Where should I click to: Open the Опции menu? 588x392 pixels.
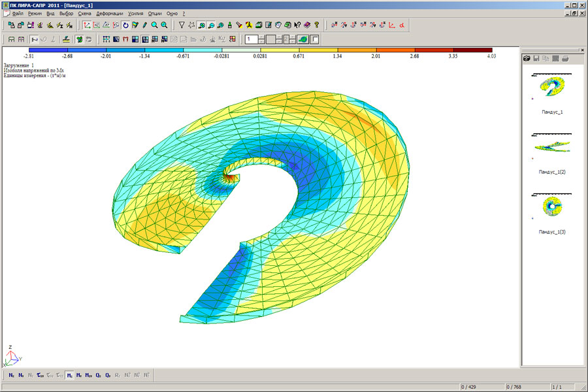pyautogui.click(x=155, y=13)
